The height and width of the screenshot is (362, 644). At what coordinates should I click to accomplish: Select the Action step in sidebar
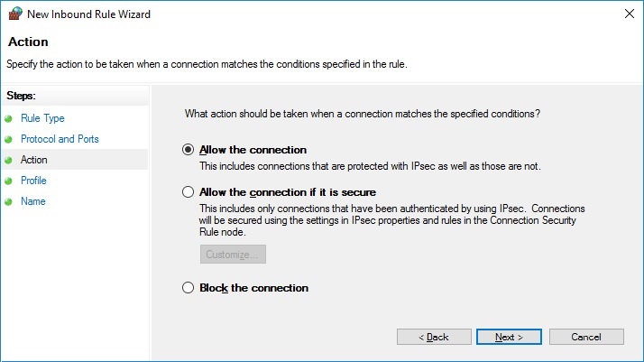pyautogui.click(x=34, y=160)
